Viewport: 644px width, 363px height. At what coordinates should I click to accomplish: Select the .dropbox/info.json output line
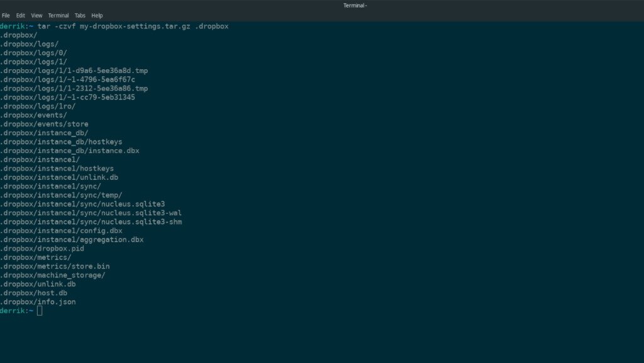tap(38, 301)
